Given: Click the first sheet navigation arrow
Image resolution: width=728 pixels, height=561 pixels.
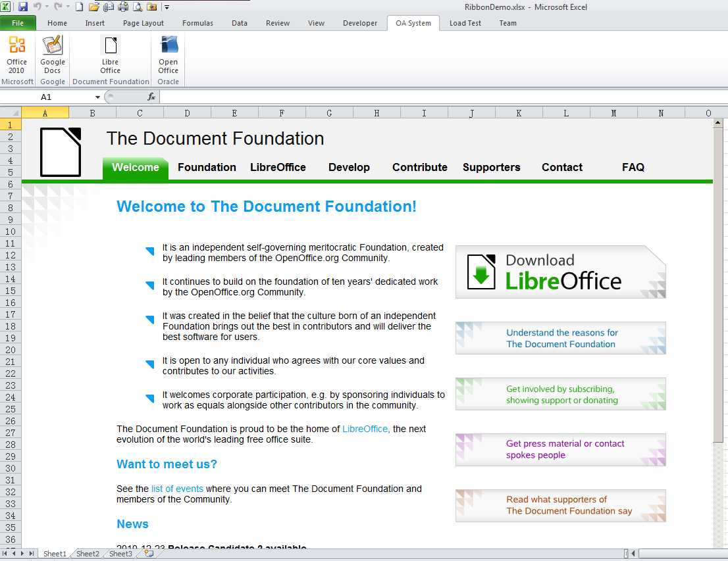Looking at the screenshot, I should pyautogui.click(x=5, y=554).
